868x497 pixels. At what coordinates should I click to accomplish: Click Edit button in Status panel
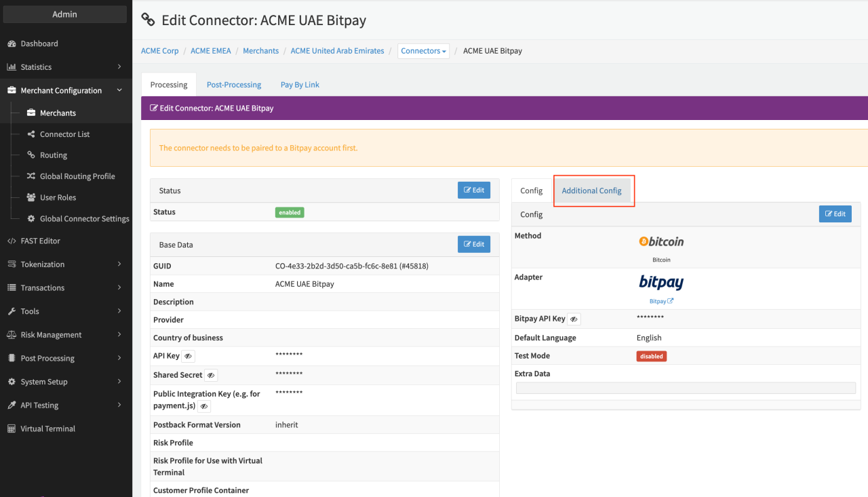pos(473,191)
